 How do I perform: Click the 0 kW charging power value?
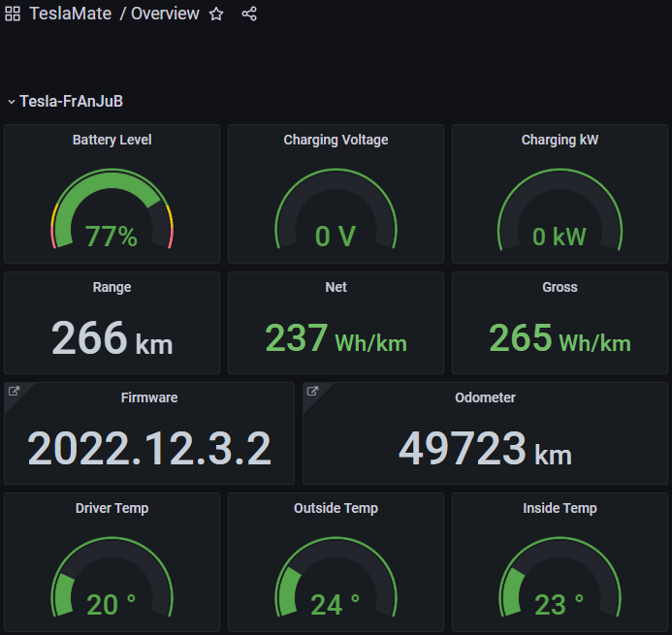(560, 237)
